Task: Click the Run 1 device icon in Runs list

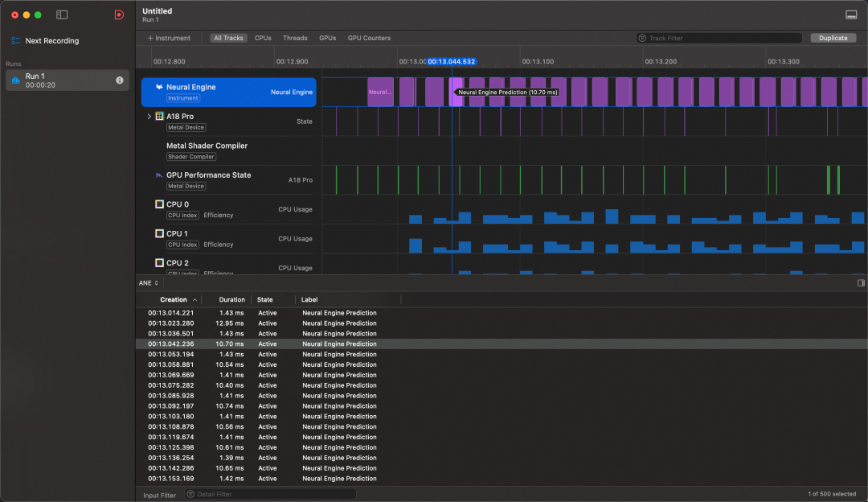Action: (x=16, y=79)
